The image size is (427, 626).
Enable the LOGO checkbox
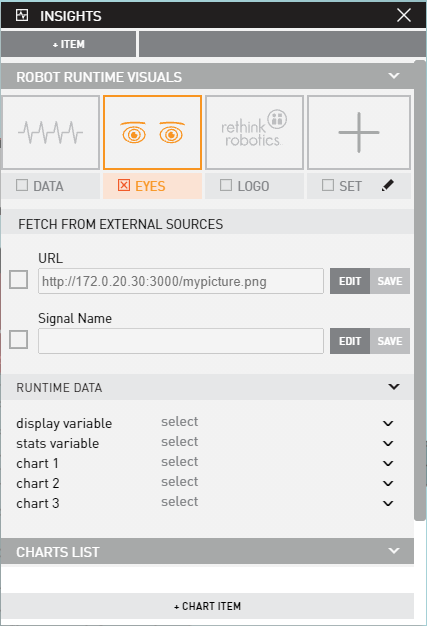click(x=226, y=185)
